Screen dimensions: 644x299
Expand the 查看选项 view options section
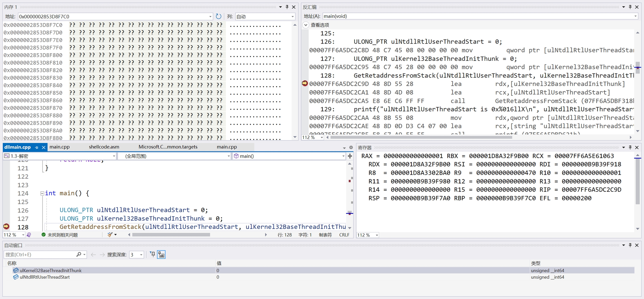[306, 25]
